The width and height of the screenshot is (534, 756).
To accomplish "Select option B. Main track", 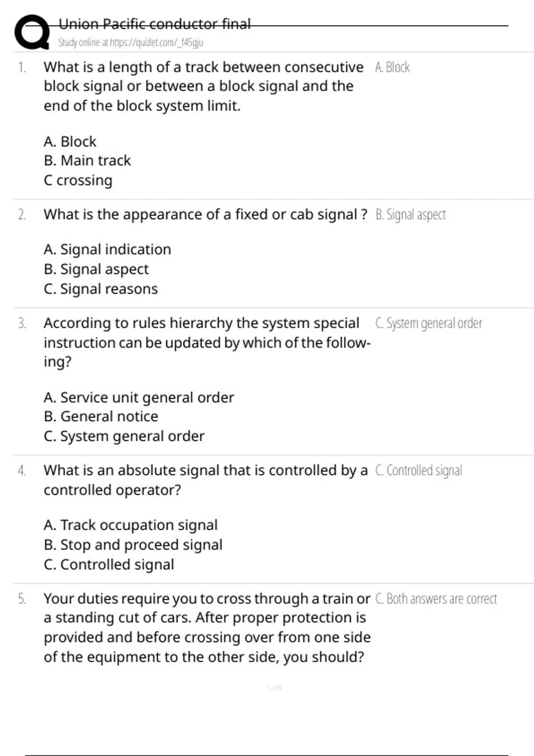I will (x=87, y=161).
